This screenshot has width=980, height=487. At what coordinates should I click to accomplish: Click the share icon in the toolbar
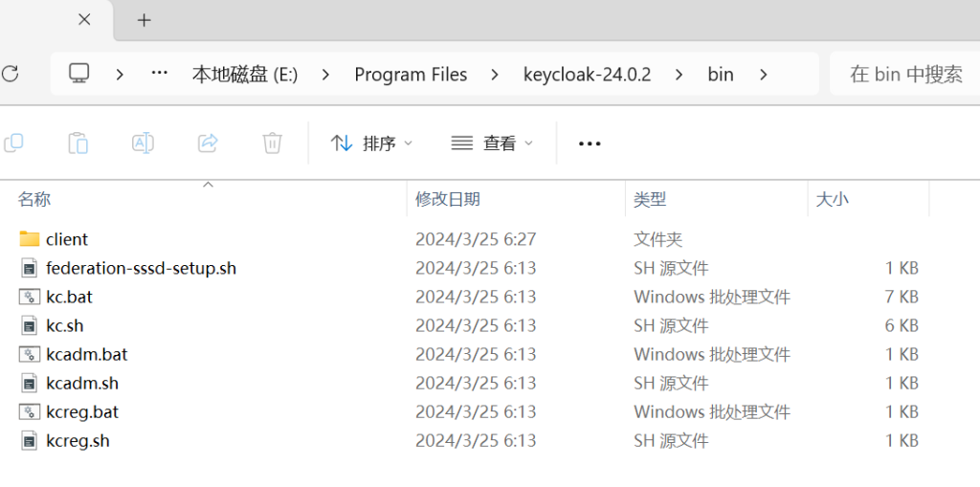(x=208, y=144)
